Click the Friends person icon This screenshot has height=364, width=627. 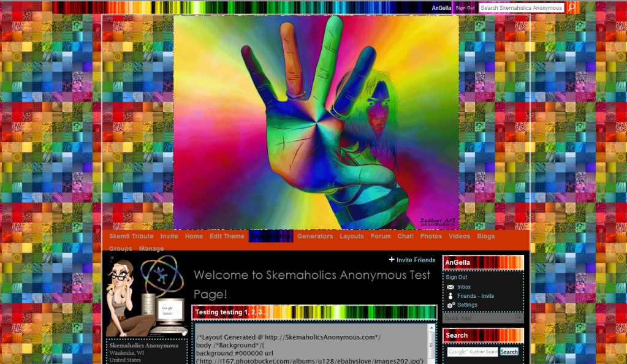point(450,296)
